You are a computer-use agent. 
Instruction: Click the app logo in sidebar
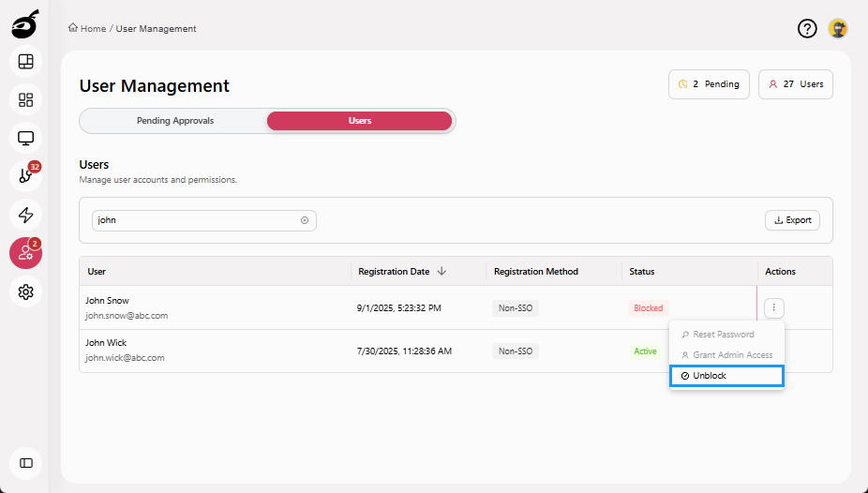pyautogui.click(x=24, y=24)
